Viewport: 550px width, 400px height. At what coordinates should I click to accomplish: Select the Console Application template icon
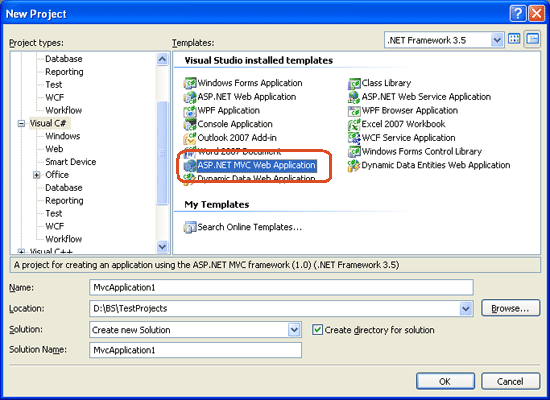coord(190,124)
